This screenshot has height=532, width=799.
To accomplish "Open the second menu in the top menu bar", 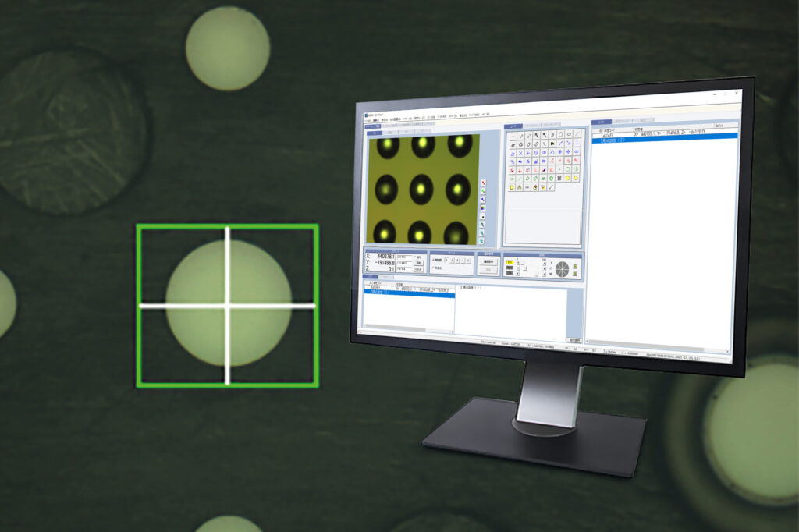I will pos(375,120).
